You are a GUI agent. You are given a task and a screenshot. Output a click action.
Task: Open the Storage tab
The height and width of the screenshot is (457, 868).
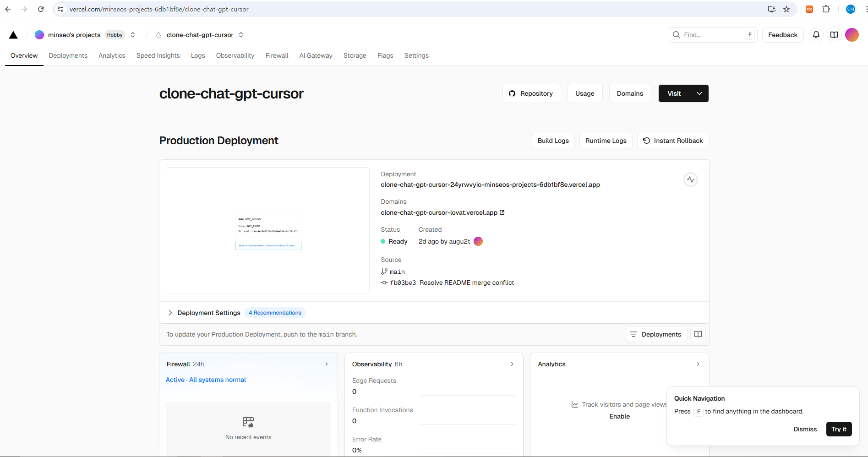355,55
